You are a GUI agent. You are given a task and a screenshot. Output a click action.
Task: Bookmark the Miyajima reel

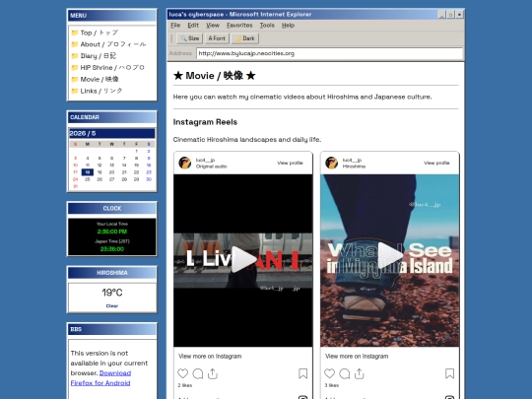coord(449,373)
